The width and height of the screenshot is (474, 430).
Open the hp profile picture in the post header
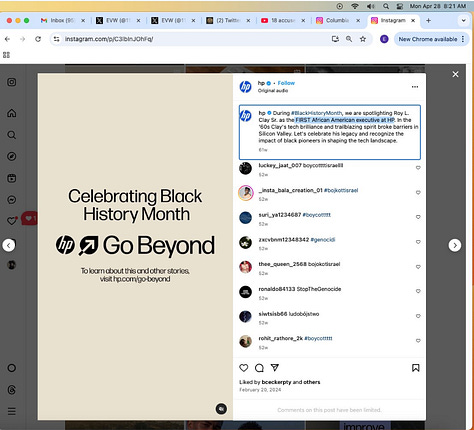pos(246,86)
